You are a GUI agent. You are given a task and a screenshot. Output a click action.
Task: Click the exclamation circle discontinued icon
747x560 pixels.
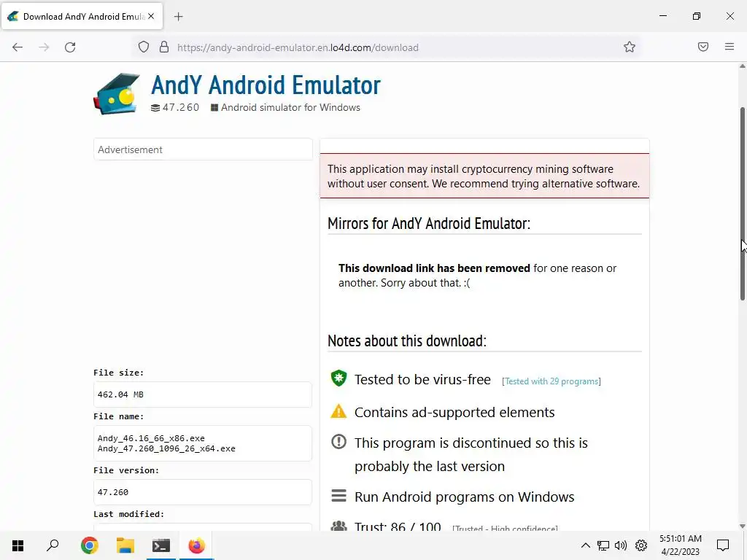pyautogui.click(x=338, y=442)
